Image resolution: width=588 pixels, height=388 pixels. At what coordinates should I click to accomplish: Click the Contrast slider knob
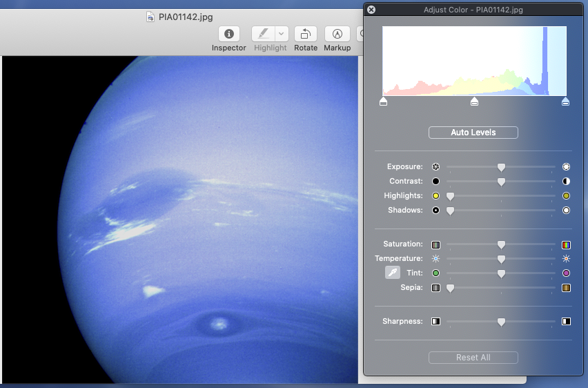click(x=502, y=182)
